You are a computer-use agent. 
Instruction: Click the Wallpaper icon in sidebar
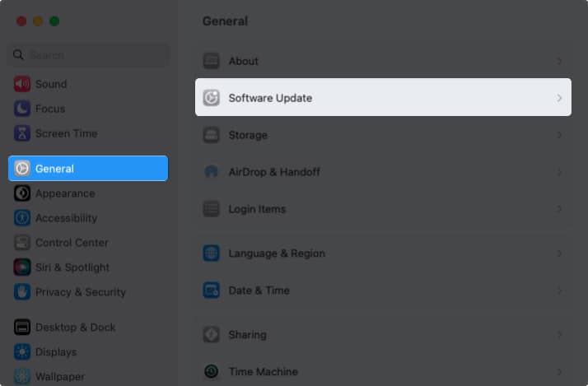(x=22, y=377)
